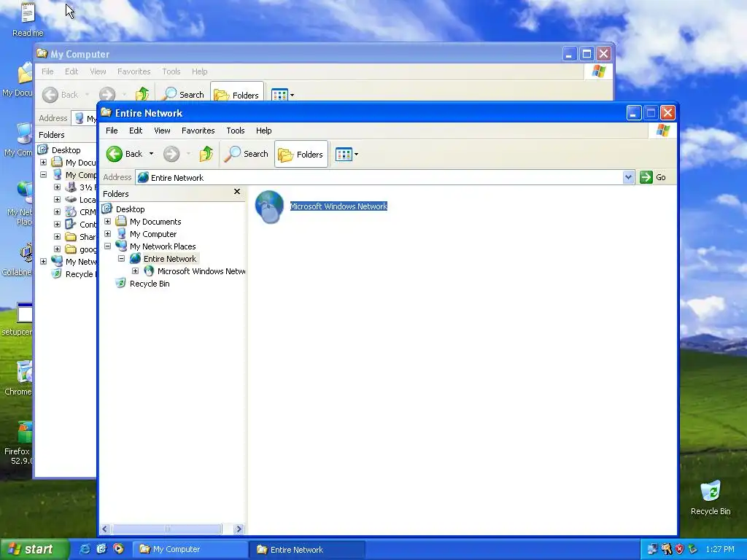The image size is (747, 560).
Task: Click the Folders pane scroll-left arrow
Action: tap(105, 529)
